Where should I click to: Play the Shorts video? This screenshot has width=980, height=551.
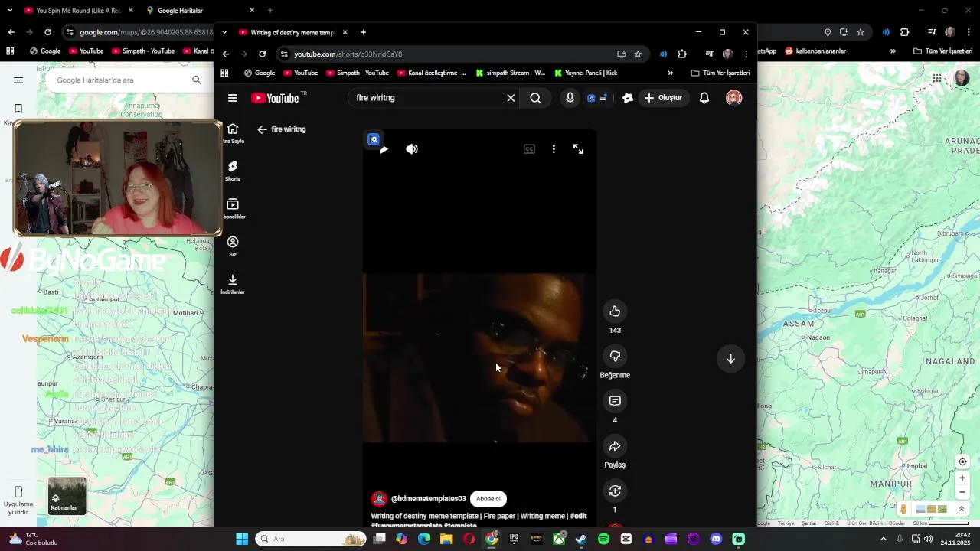point(384,149)
